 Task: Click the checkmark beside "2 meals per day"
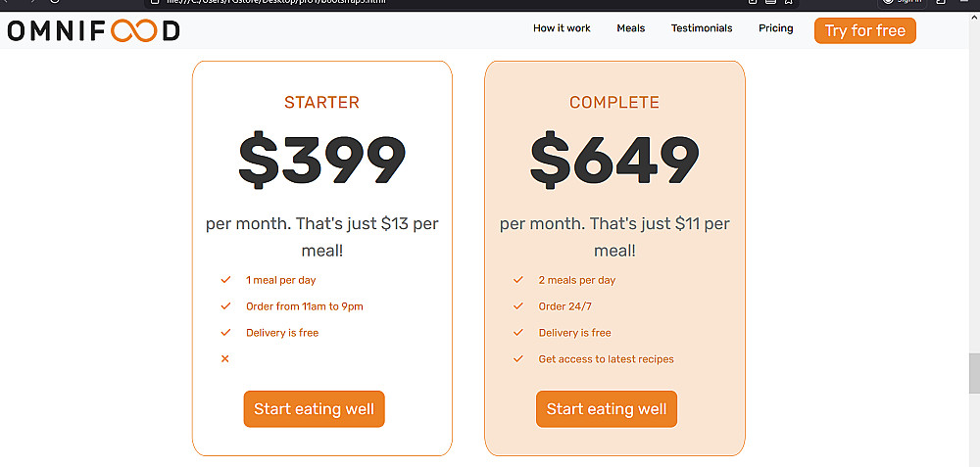(517, 280)
